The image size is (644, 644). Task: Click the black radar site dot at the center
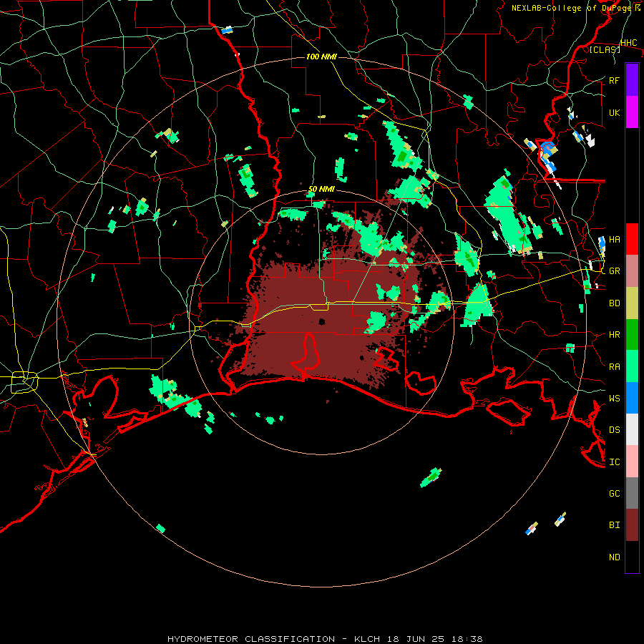[x=322, y=322]
